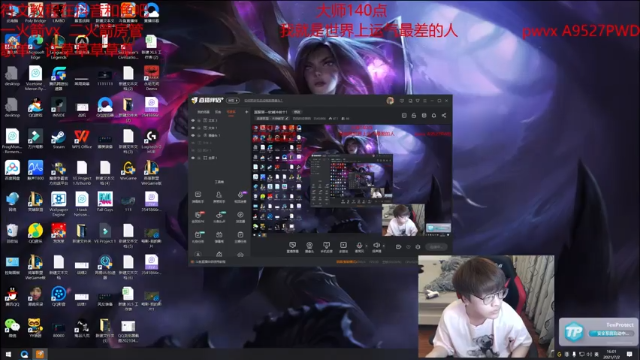640x360 pixels.
Task: Click the second toolbox icon in the top row
Action: coord(219,196)
